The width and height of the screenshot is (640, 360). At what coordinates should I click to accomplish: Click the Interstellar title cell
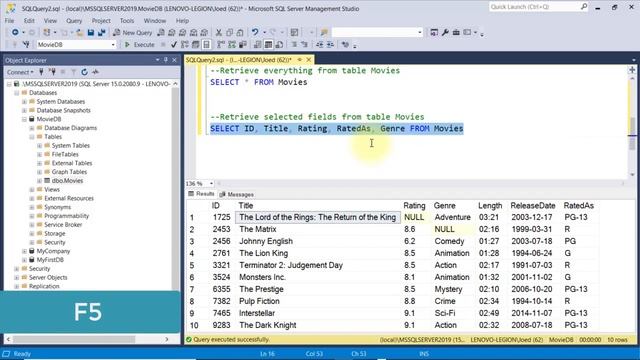[x=318, y=313]
